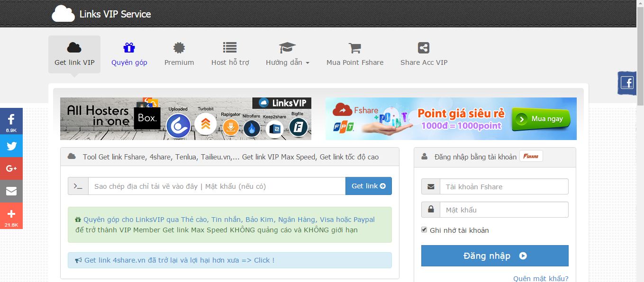Share on Twitter via left sidebar
The width and height of the screenshot is (644, 282).
[11, 146]
